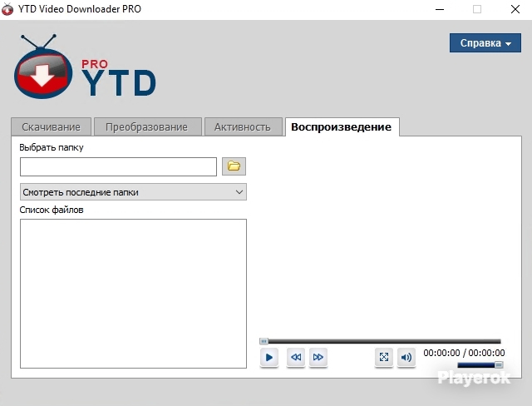The width and height of the screenshot is (532, 406).
Task: Toggle fullscreen video mode
Action: (x=384, y=357)
